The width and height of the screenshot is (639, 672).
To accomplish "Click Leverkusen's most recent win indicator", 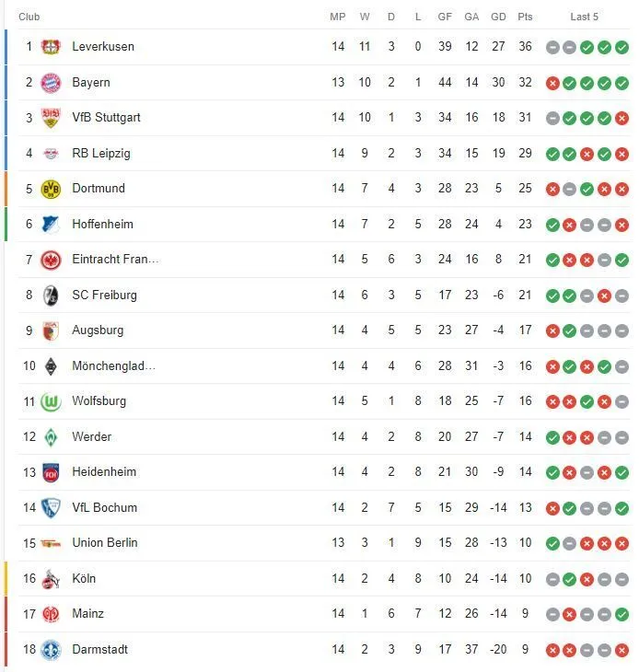I will (x=622, y=47).
